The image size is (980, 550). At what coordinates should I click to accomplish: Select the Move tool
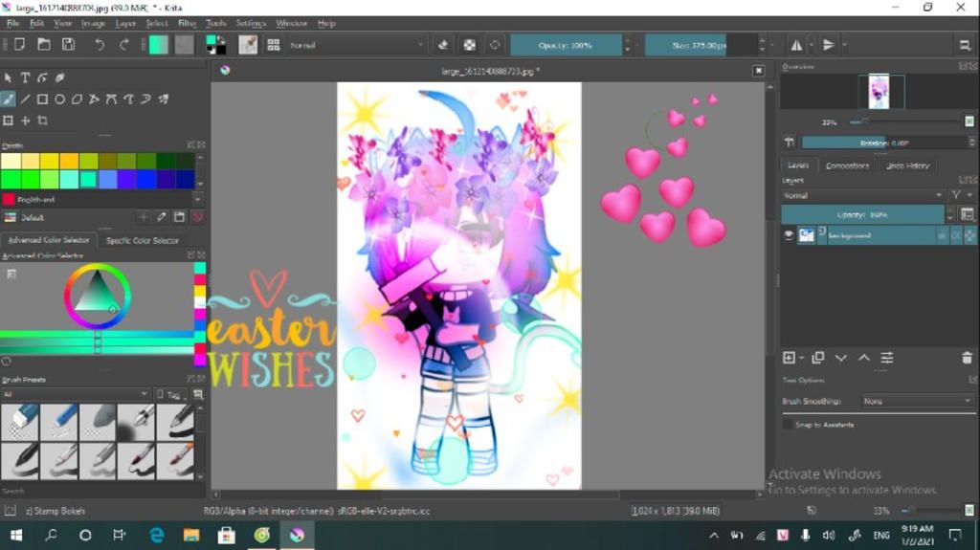[x=25, y=120]
